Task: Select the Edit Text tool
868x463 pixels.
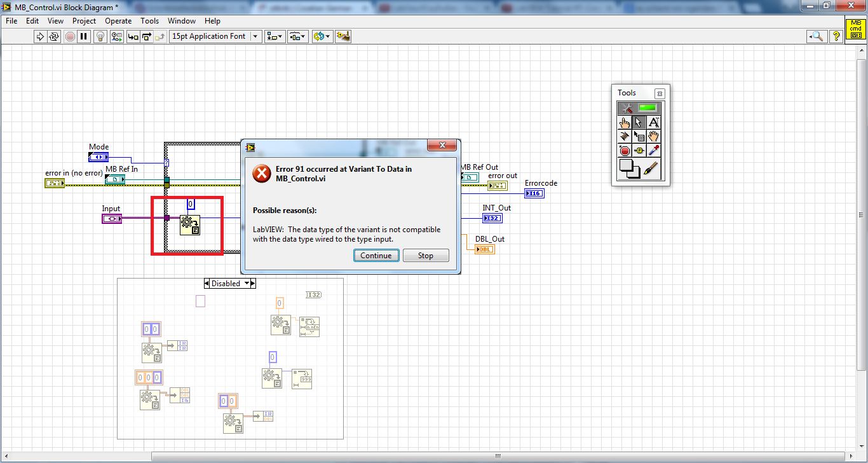Action: [654, 123]
